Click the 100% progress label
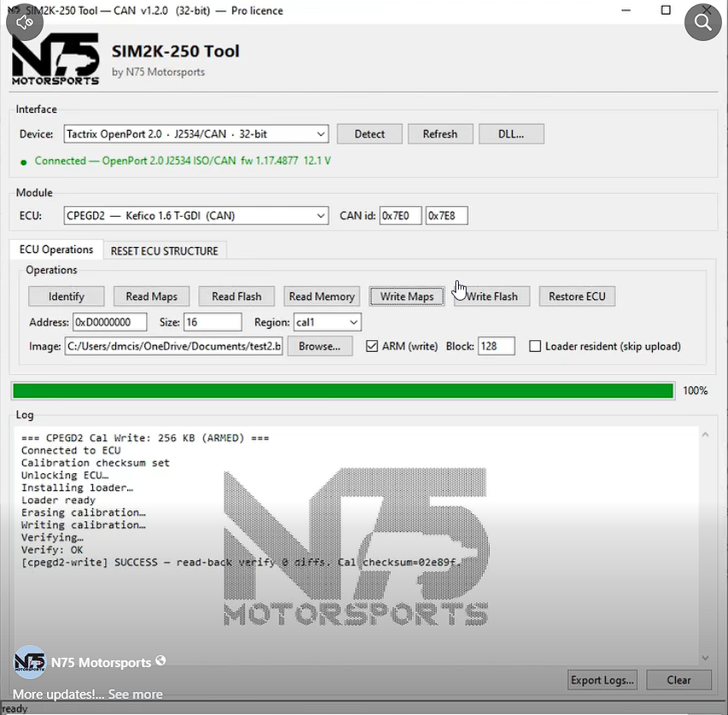The image size is (728, 715). tap(695, 391)
